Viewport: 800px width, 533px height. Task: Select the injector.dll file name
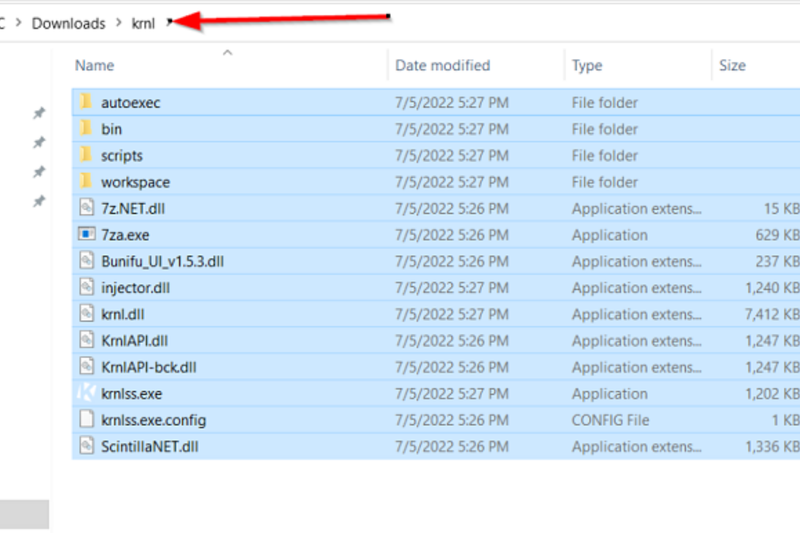[135, 288]
